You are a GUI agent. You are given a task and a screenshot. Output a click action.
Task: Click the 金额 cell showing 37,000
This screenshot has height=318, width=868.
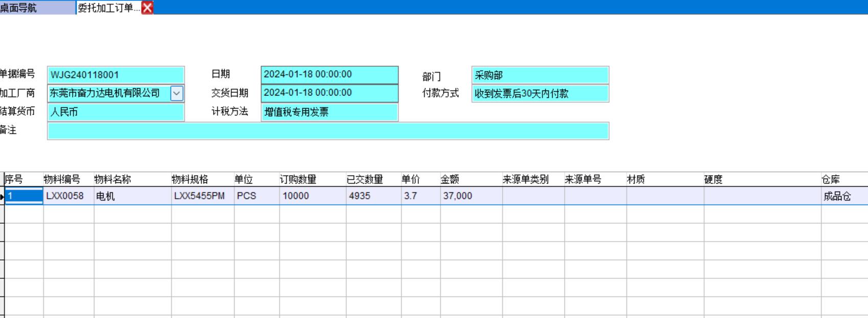pos(471,196)
